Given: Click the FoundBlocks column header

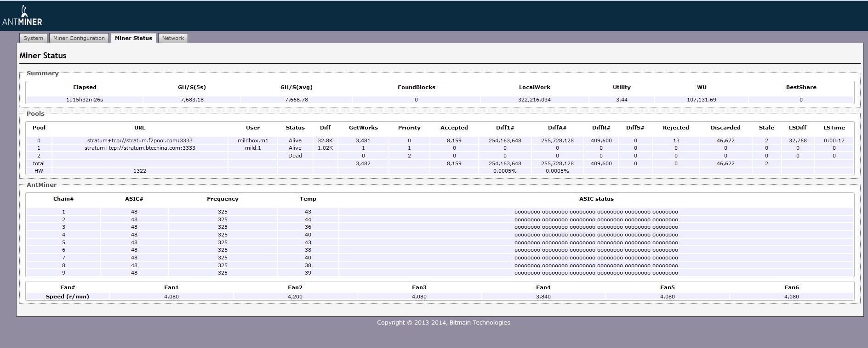Looking at the screenshot, I should (417, 87).
